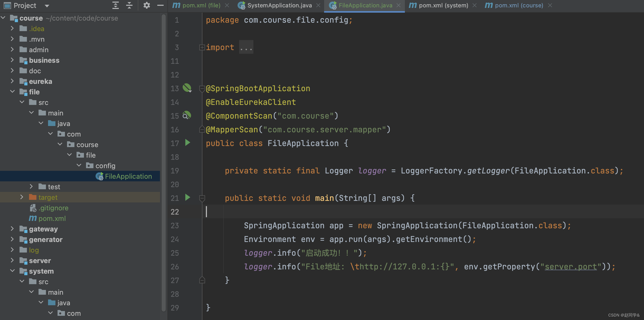The height and width of the screenshot is (320, 644).
Task: Click the folded import ellipsis placeholder
Action: pos(246,47)
